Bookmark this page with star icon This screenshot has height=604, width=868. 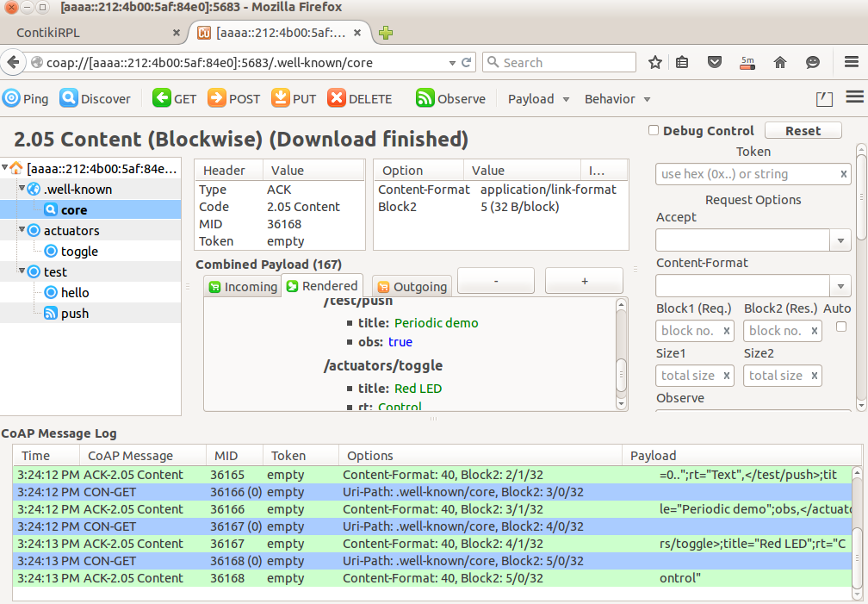[654, 62]
